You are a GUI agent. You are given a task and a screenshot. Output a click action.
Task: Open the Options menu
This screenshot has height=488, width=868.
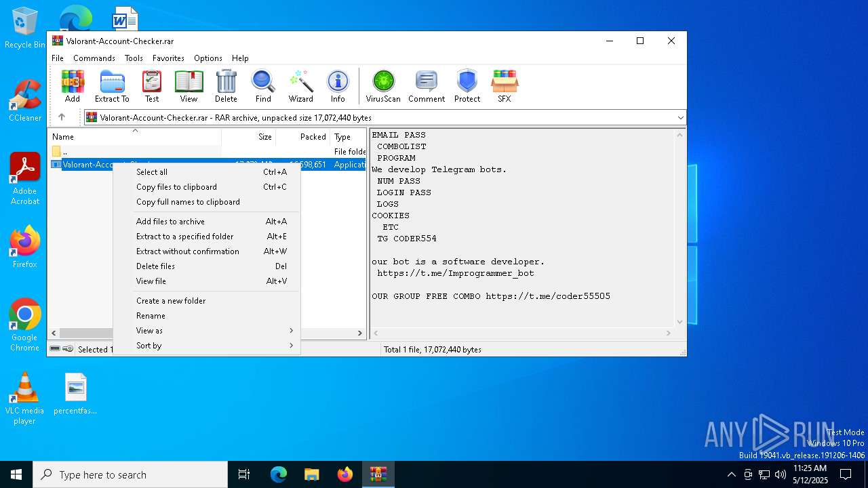point(208,58)
